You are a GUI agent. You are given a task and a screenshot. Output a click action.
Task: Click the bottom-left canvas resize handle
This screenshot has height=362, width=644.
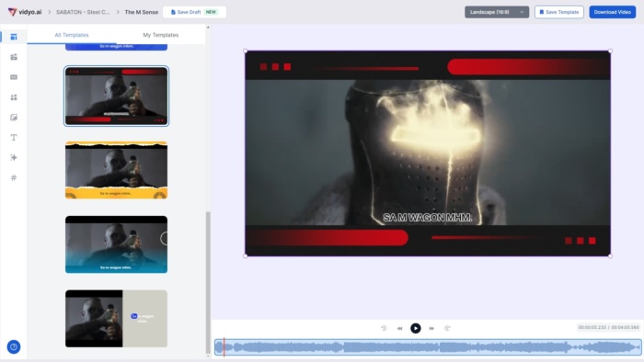246,255
